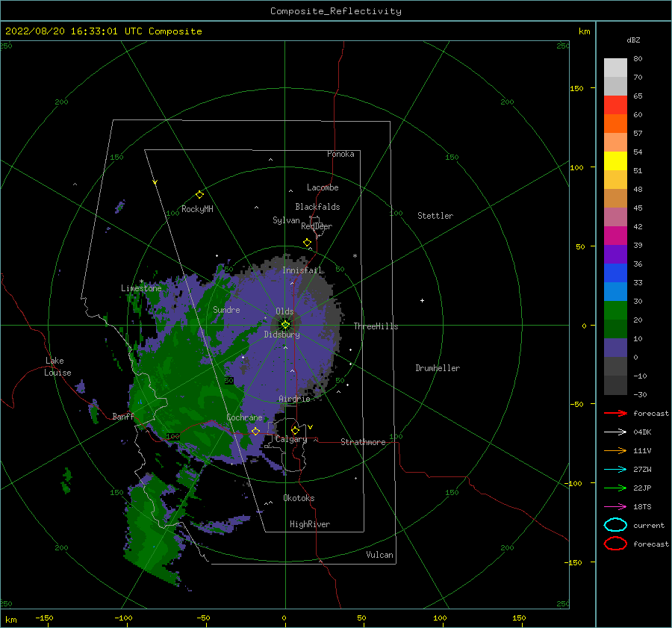Click the RockyMH label

(197, 209)
